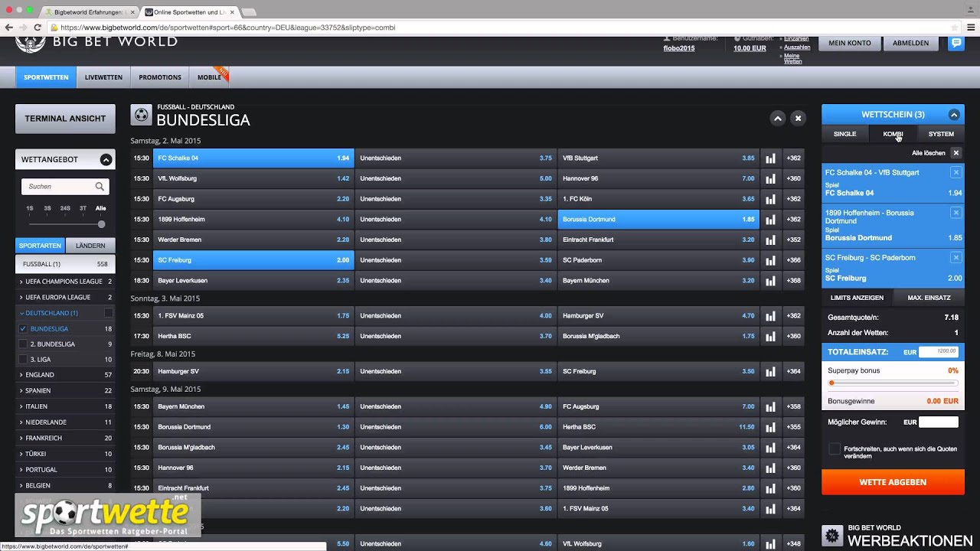The image size is (980, 551).
Task: Open statistics icon for SC Freiburg vs SC Paderborn
Action: [x=770, y=260]
